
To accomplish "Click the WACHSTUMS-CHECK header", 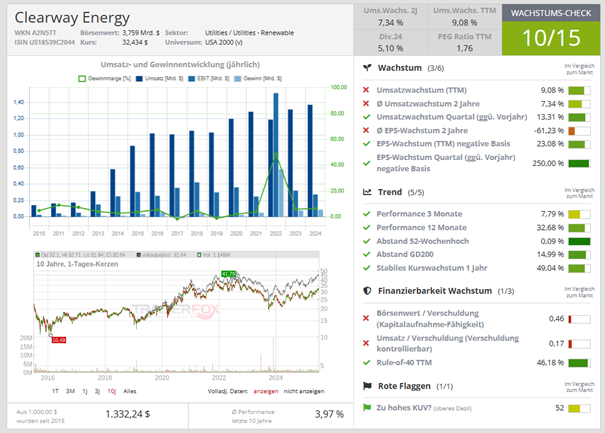I will (x=551, y=13).
